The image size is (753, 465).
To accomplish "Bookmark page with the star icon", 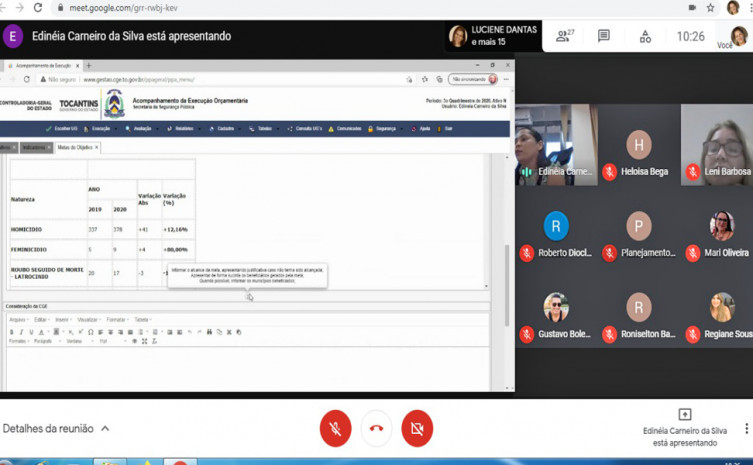I will [710, 7].
